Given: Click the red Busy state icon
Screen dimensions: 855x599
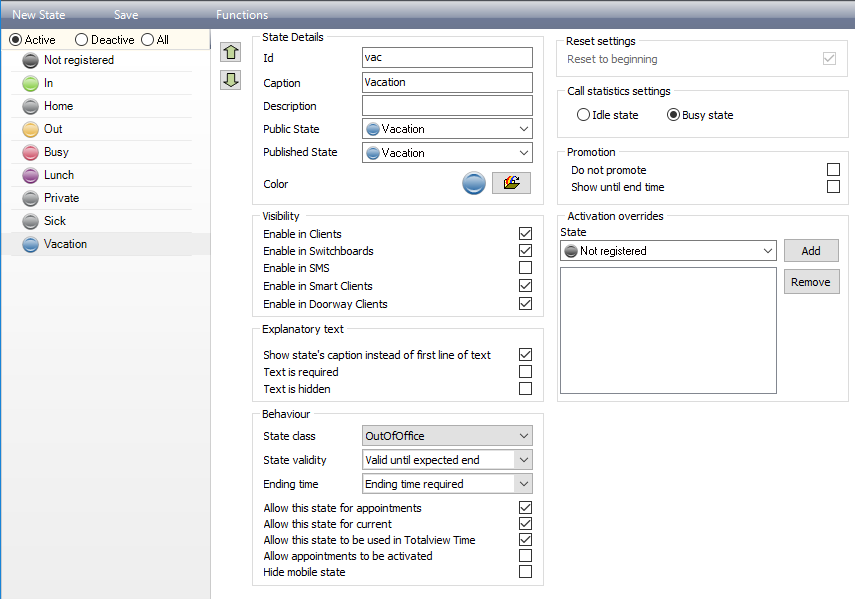Looking at the screenshot, I should [31, 152].
